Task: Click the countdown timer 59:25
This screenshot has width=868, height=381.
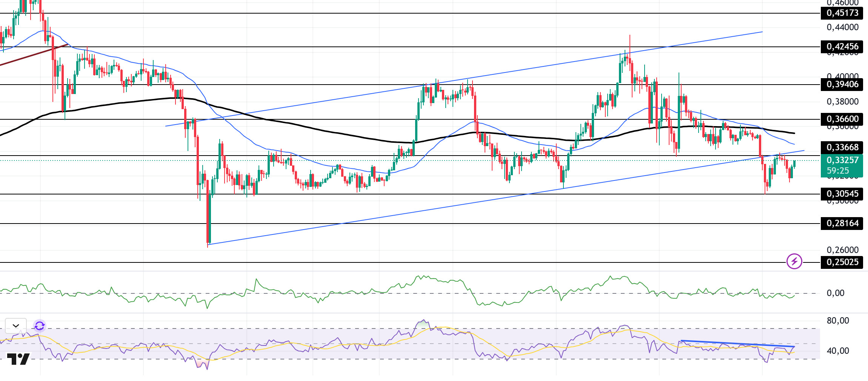Action: click(838, 171)
